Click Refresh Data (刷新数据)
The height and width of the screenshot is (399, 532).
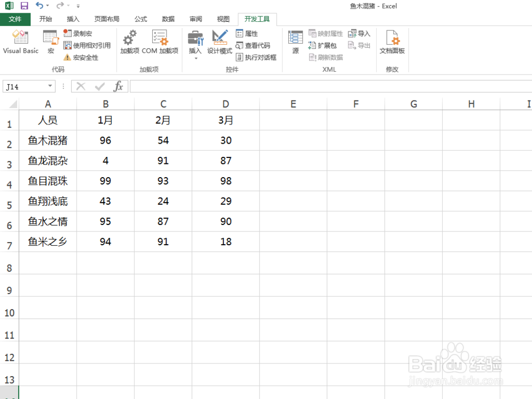[x=326, y=57]
